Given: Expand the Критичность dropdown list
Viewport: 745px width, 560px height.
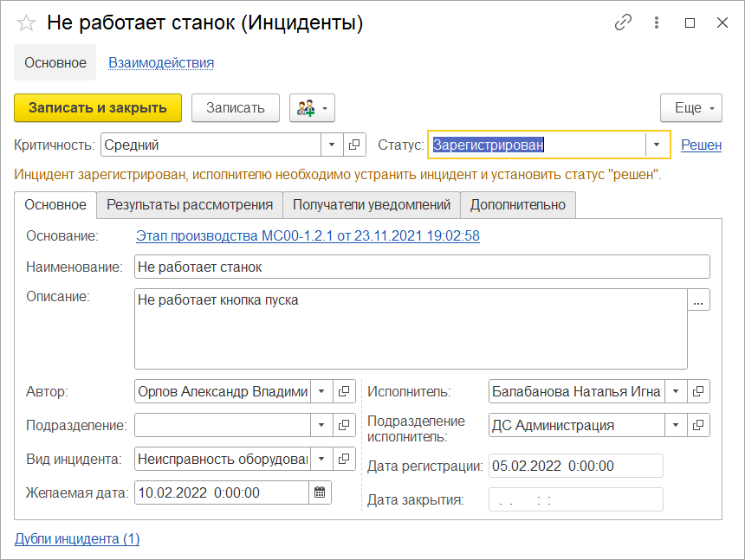Looking at the screenshot, I should coord(332,145).
